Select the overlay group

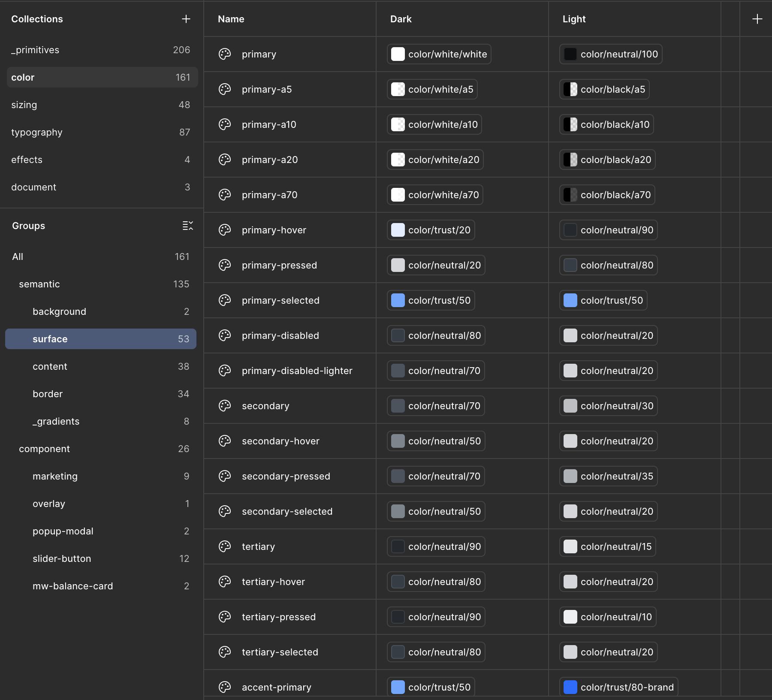[101, 504]
